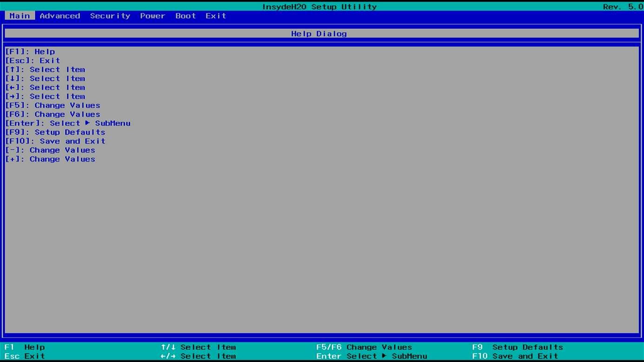Screen dimensions: 644x362
Task: Click the left/right Select Item footer hint
Action: [x=198, y=356]
